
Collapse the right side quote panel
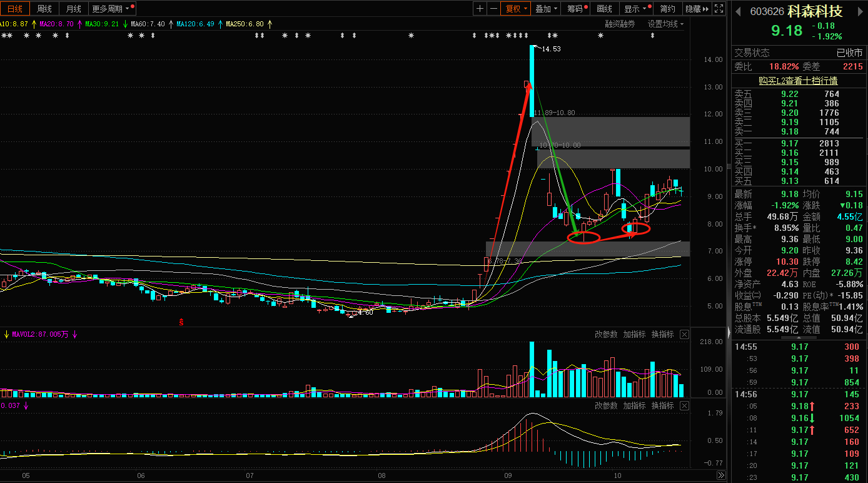point(728,336)
